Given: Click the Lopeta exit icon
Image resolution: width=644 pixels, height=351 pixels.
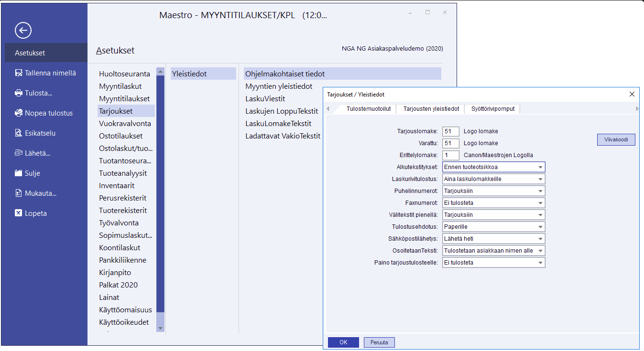Looking at the screenshot, I should (x=19, y=213).
